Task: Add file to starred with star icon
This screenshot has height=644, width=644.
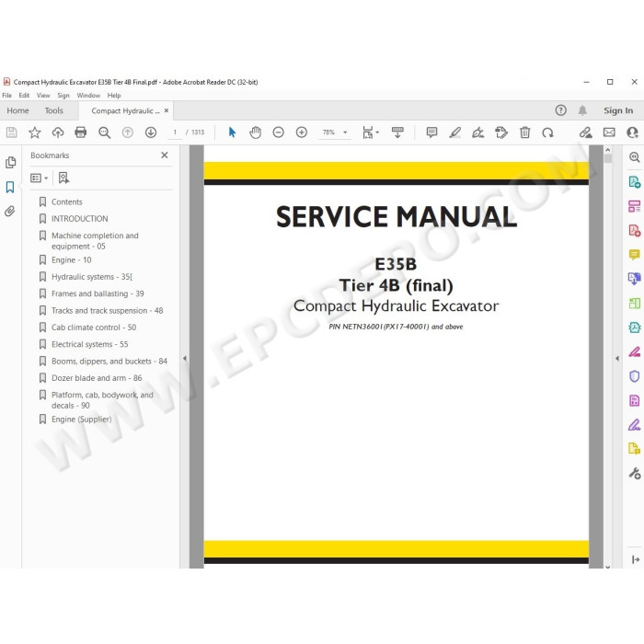Action: click(35, 132)
